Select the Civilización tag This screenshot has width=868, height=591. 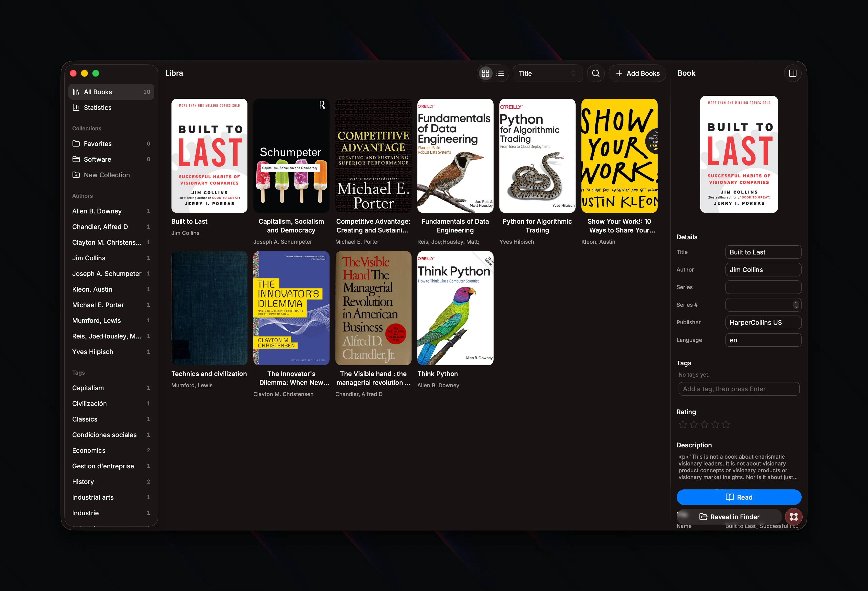tap(111, 404)
